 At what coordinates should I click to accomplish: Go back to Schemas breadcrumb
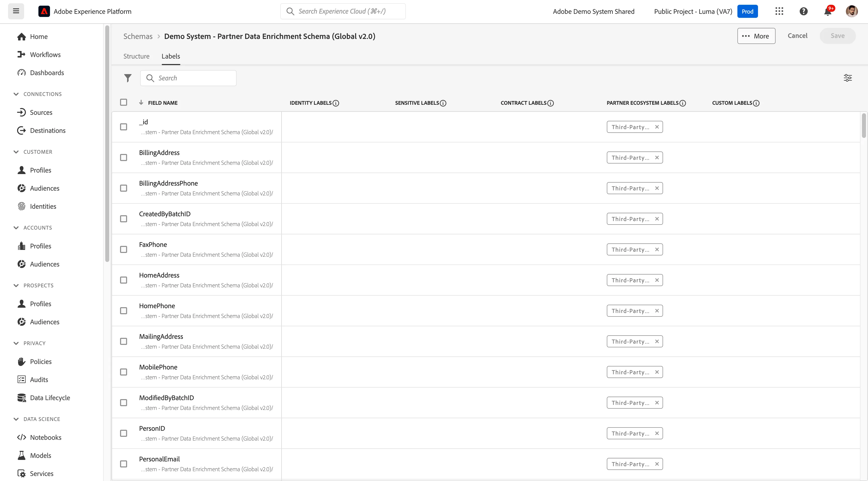pos(138,36)
